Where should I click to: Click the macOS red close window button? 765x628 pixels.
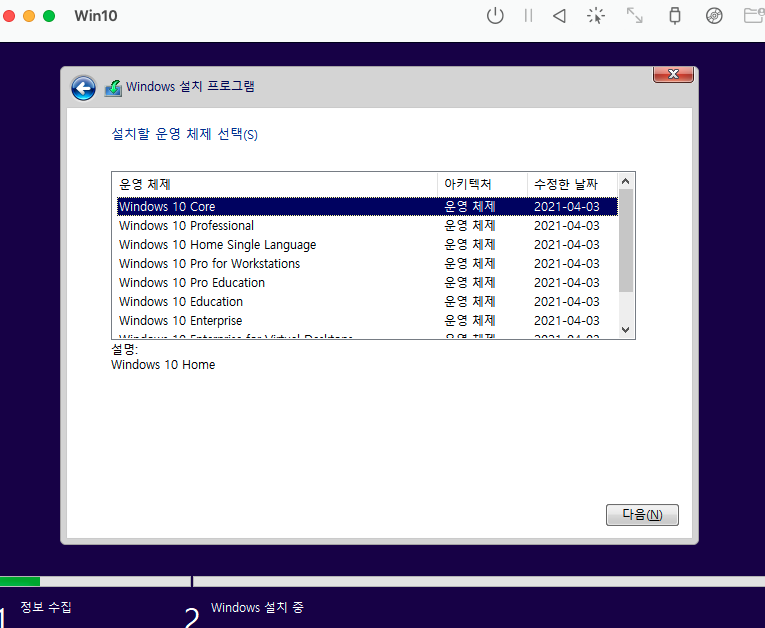(9, 16)
